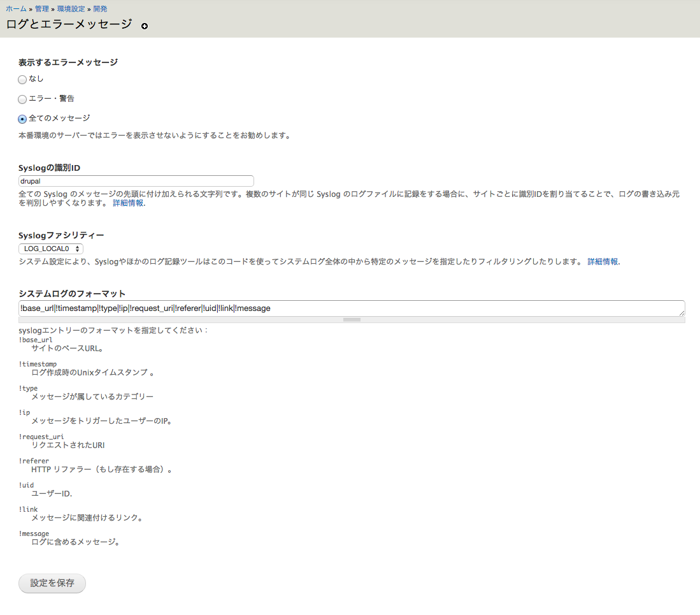Grab the resize grip bar below format textarea
700x615 pixels.
click(352, 319)
